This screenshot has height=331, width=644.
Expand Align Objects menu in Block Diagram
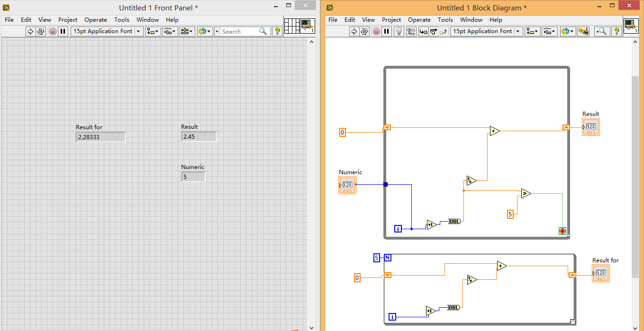point(533,31)
